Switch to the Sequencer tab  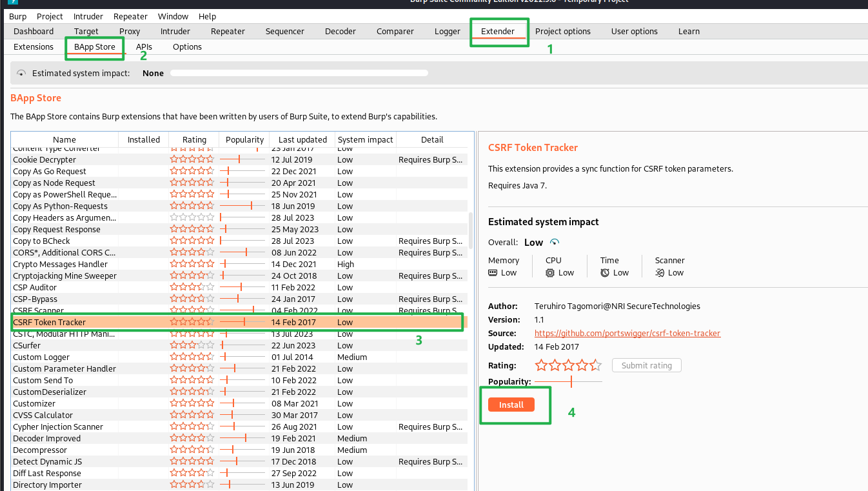[284, 31]
